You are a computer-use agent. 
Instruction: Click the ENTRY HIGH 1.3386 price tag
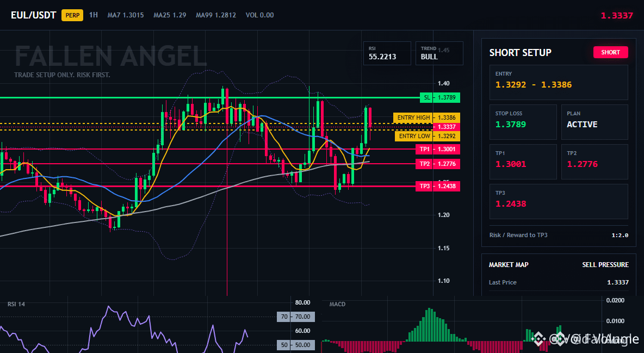[x=426, y=117]
